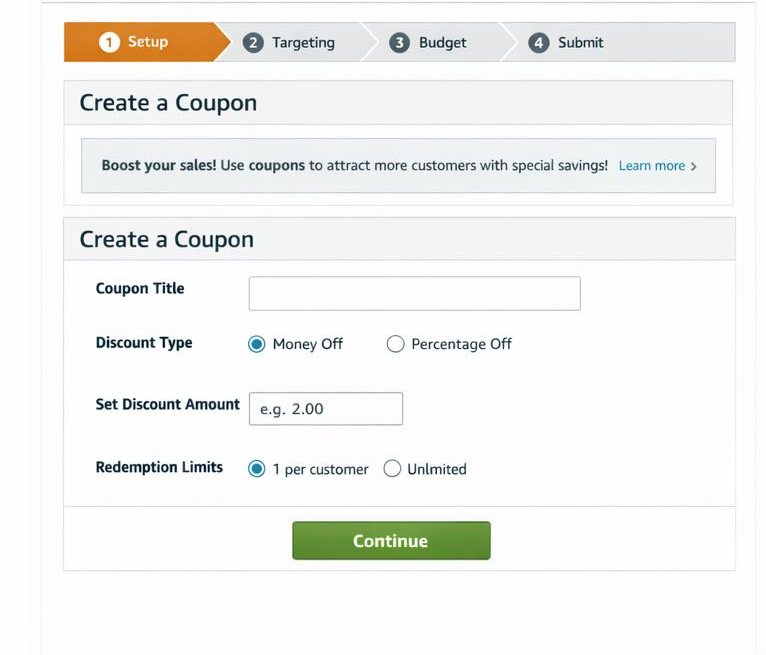Open the Budget step label
Image resolution: width=766 pixels, height=655 pixels.
tap(442, 43)
